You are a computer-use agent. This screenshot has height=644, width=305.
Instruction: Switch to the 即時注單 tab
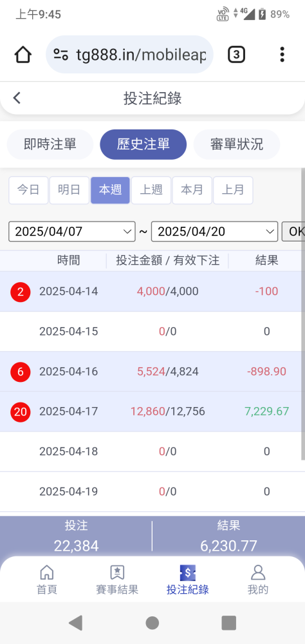coord(50,144)
